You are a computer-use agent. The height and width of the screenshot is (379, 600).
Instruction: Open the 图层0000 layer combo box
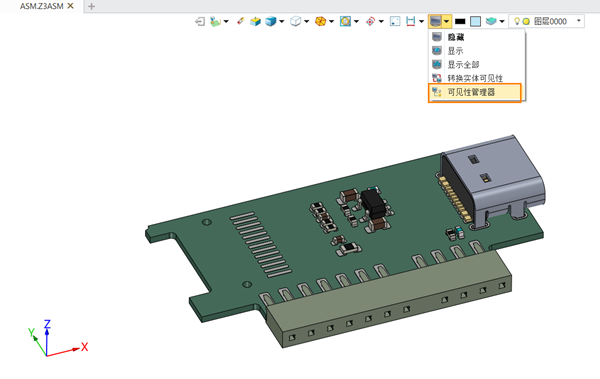546,21
